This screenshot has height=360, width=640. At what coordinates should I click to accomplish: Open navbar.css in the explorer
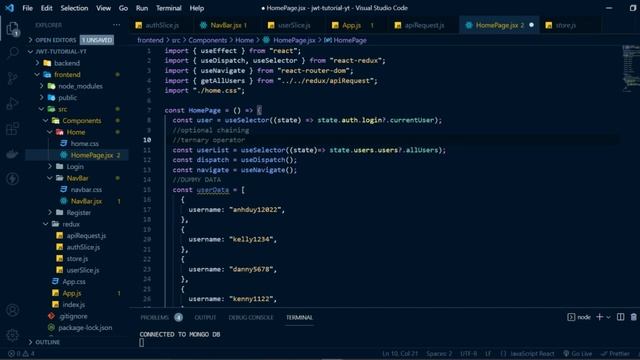[x=86, y=190]
